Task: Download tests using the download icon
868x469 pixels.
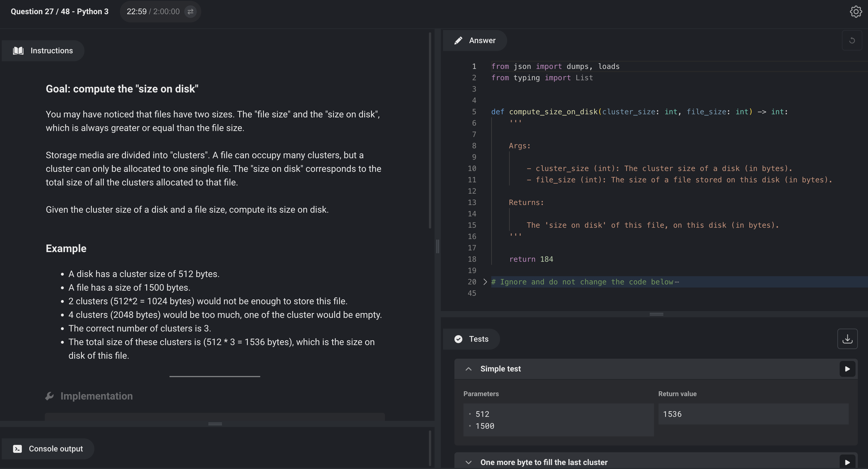Action: (847, 339)
